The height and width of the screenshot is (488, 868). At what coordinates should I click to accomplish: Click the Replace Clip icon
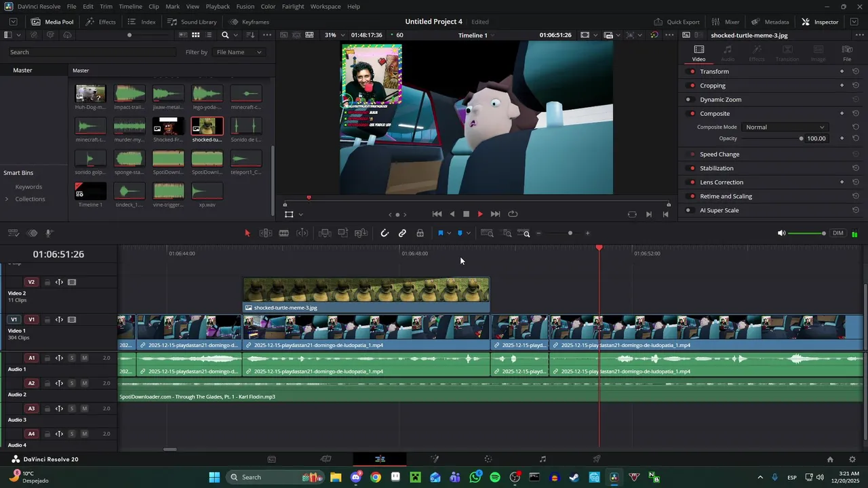(x=361, y=233)
